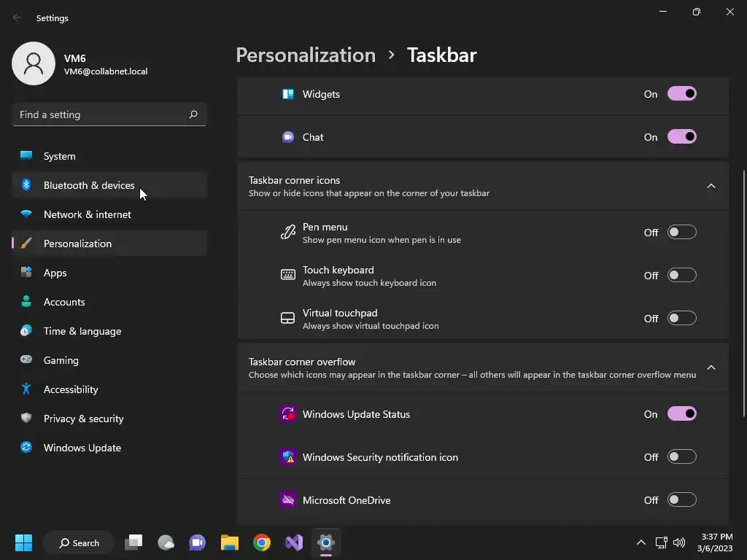
Task: Turn on the Microsoft OneDrive toggle
Action: 682,500
